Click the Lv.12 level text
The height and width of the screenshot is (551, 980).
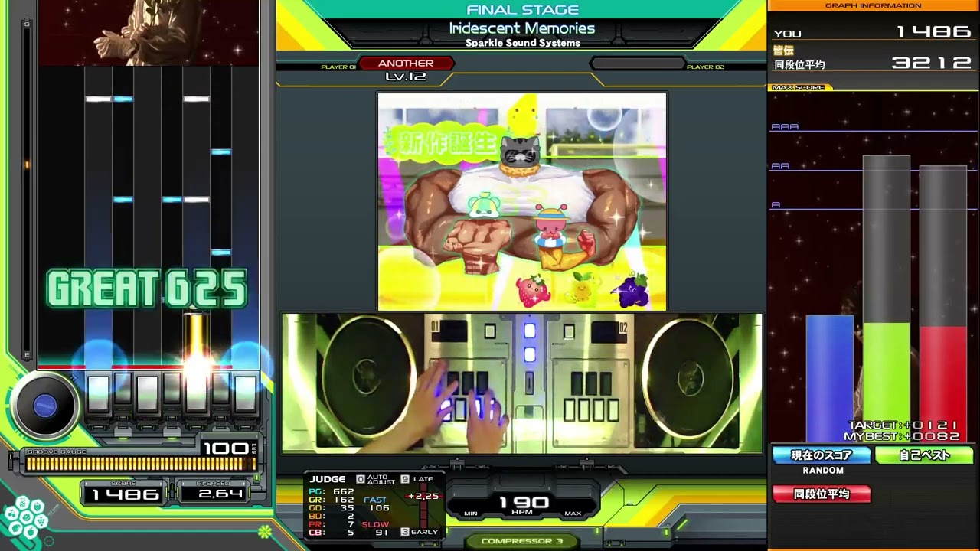(406, 77)
